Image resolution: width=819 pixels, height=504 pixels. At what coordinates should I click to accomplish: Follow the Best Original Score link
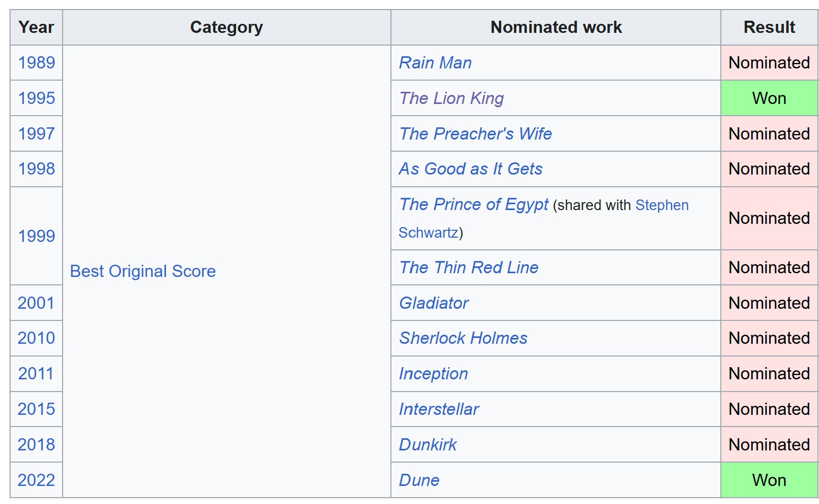(143, 271)
